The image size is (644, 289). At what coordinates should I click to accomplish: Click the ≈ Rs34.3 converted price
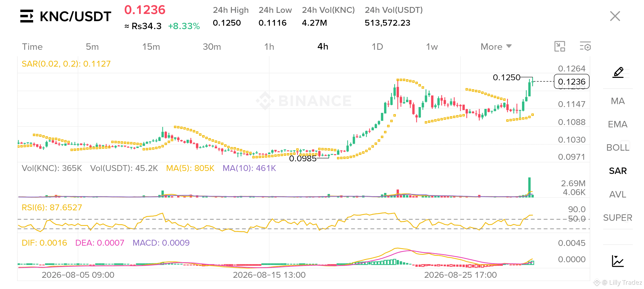[x=143, y=26]
